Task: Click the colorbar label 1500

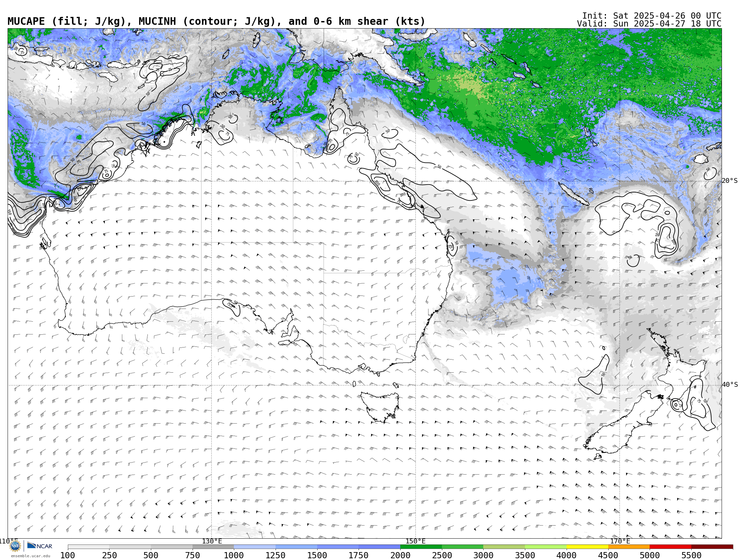Action: (317, 556)
